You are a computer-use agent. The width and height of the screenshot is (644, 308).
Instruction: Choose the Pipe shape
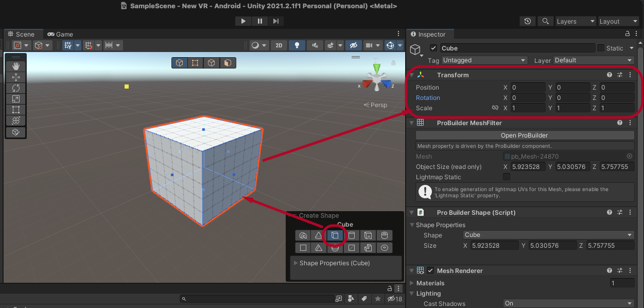click(x=384, y=235)
